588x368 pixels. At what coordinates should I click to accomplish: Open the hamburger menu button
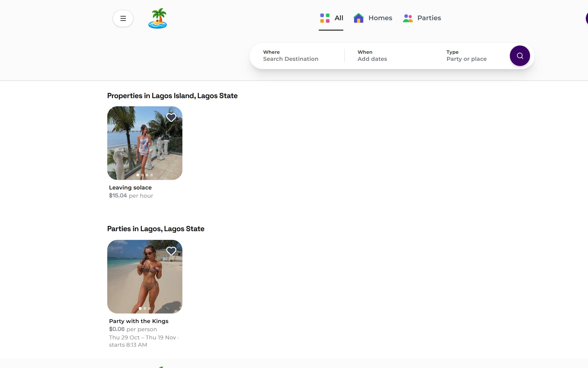coord(123,18)
